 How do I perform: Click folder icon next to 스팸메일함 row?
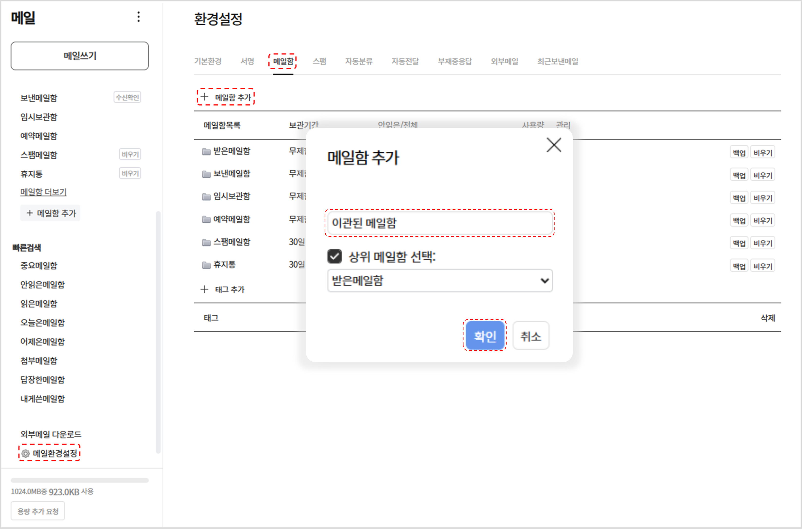pyautogui.click(x=206, y=242)
